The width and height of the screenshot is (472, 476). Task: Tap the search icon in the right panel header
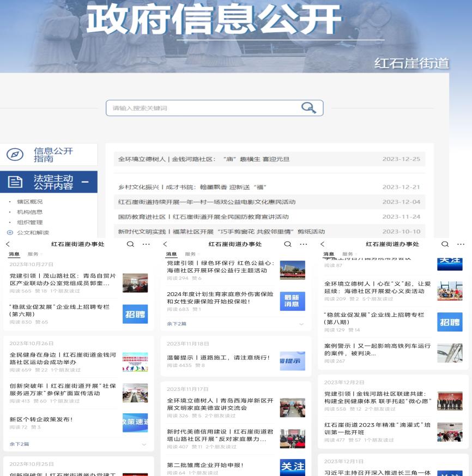pyautogui.click(x=445, y=244)
